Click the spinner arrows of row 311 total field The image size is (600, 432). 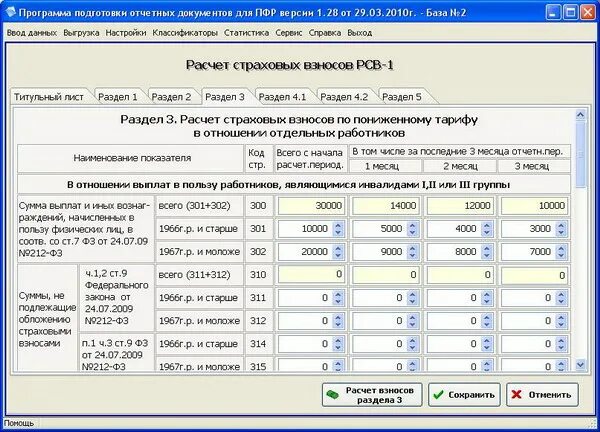tap(338, 298)
